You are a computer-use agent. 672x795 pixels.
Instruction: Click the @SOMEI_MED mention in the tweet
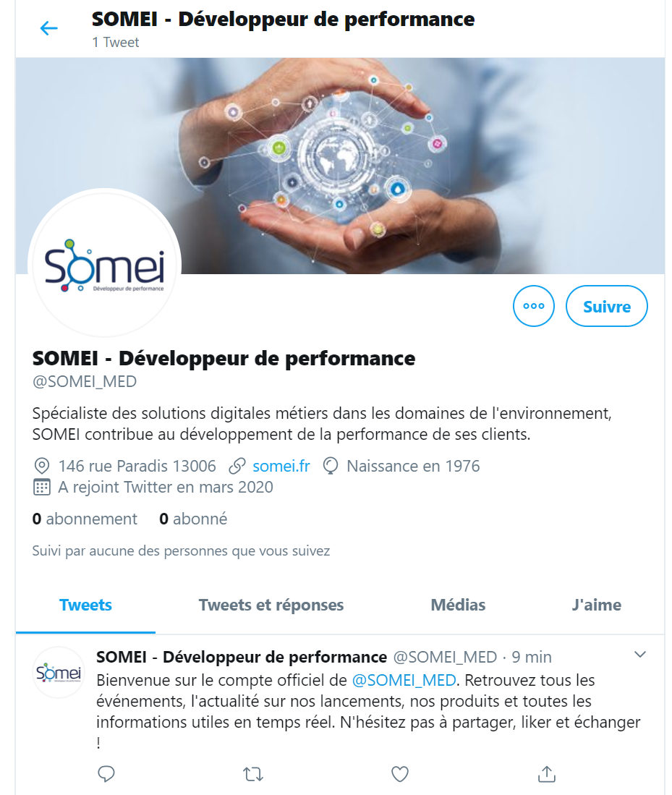tap(404, 680)
